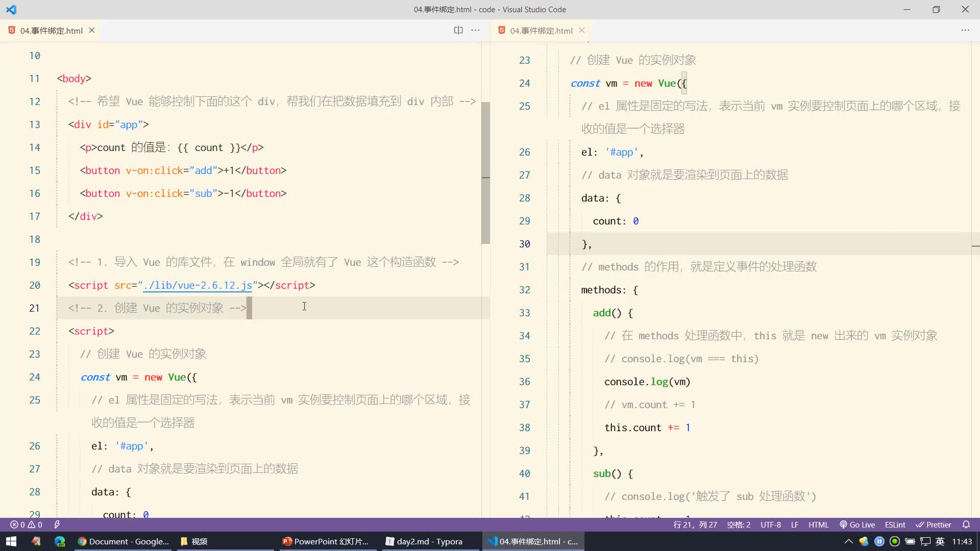This screenshot has height=551, width=980.
Task: Click the system tray round blue icon
Action: click(879, 541)
